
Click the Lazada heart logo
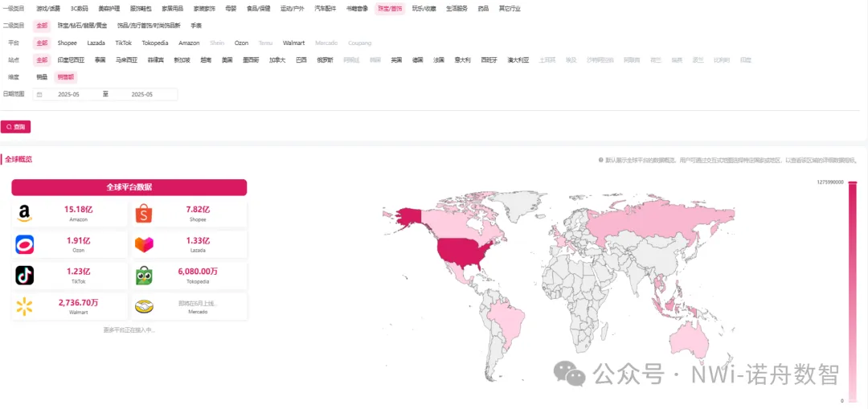[144, 244]
